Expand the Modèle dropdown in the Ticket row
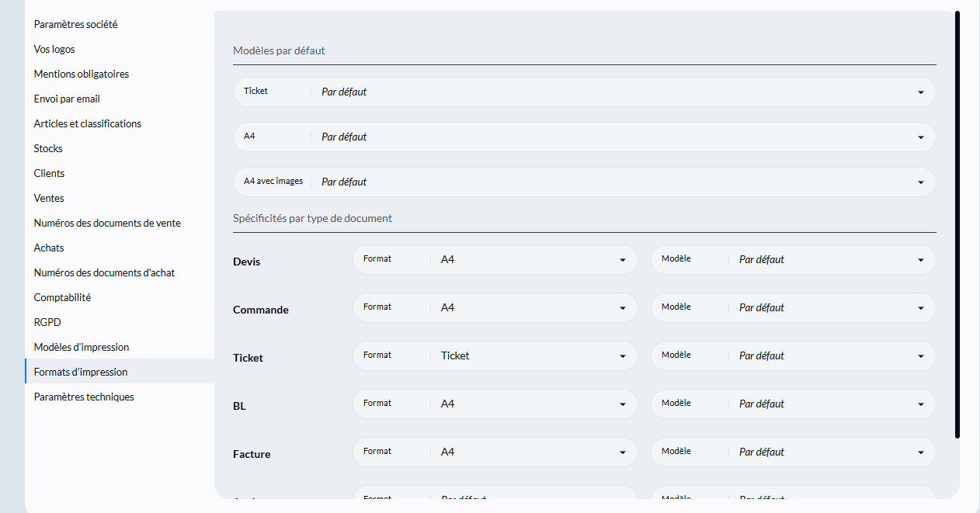This screenshot has height=513, width=980. point(794,355)
